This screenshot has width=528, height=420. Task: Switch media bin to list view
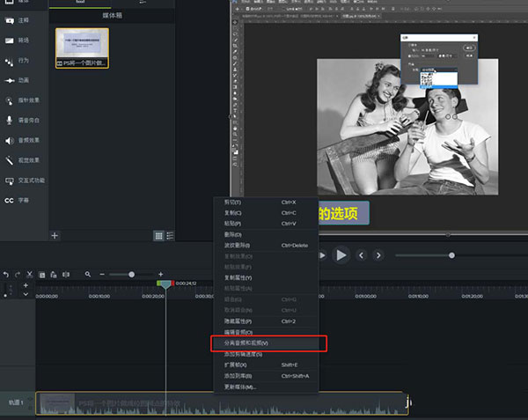coord(170,236)
